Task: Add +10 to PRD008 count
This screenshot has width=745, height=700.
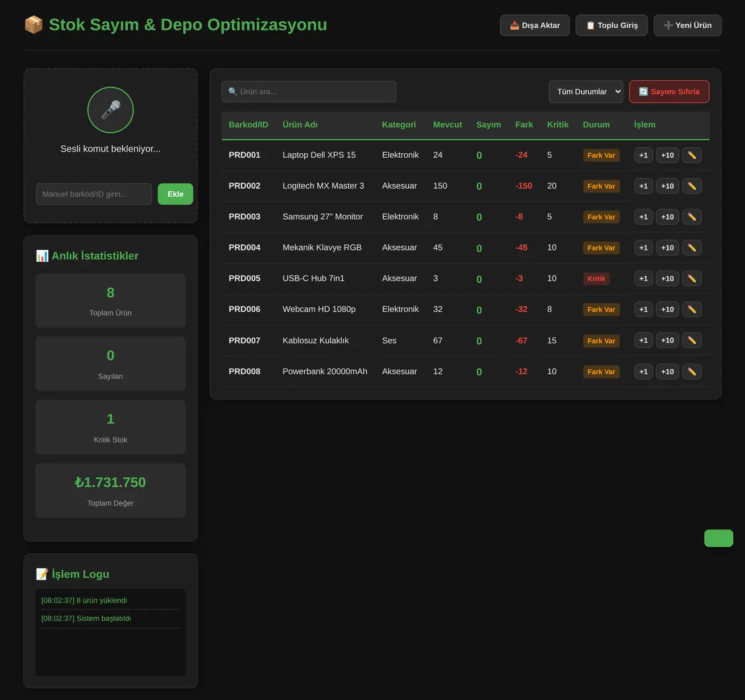Action: (667, 371)
